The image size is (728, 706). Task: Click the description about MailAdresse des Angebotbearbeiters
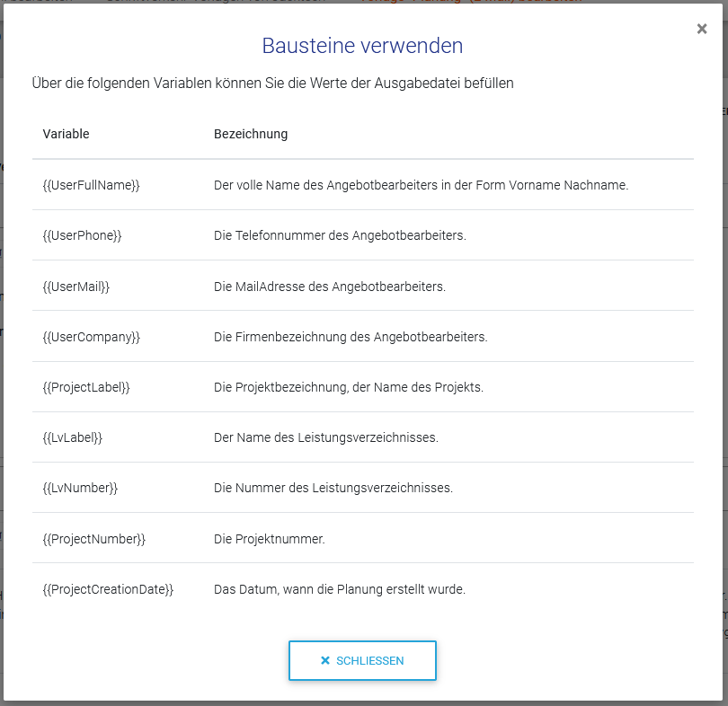[x=330, y=287]
